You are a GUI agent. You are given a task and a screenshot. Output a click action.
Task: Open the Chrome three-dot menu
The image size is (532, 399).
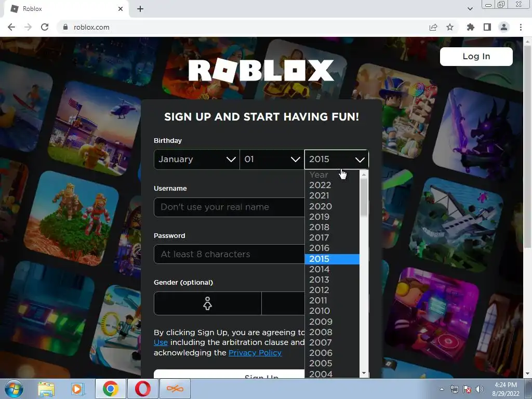[x=521, y=27]
